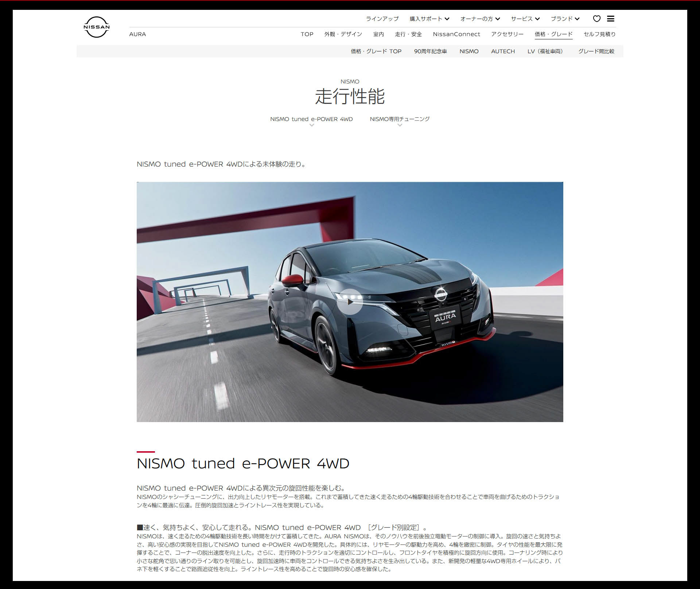The image size is (700, 589).
Task: Open the favorites heart icon
Action: click(596, 19)
